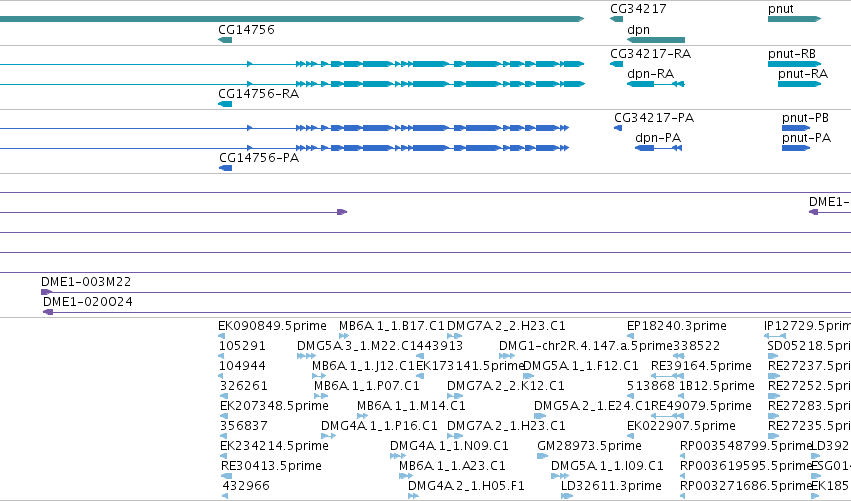Select protein label pnut-PB
Screen dimensions: 851x501
pos(805,118)
